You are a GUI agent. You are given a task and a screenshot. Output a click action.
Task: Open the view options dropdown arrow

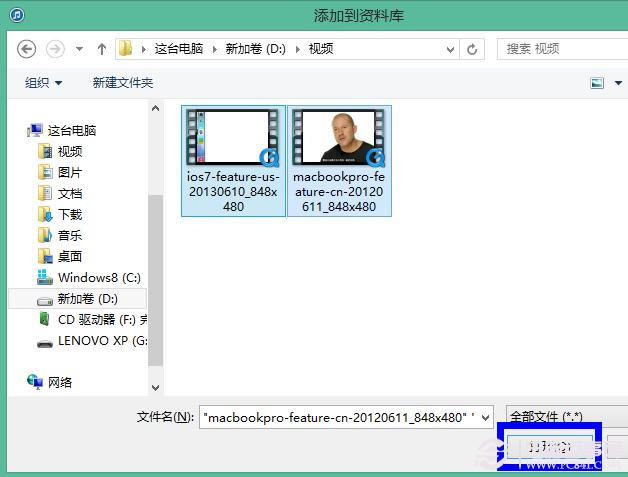click(x=618, y=83)
